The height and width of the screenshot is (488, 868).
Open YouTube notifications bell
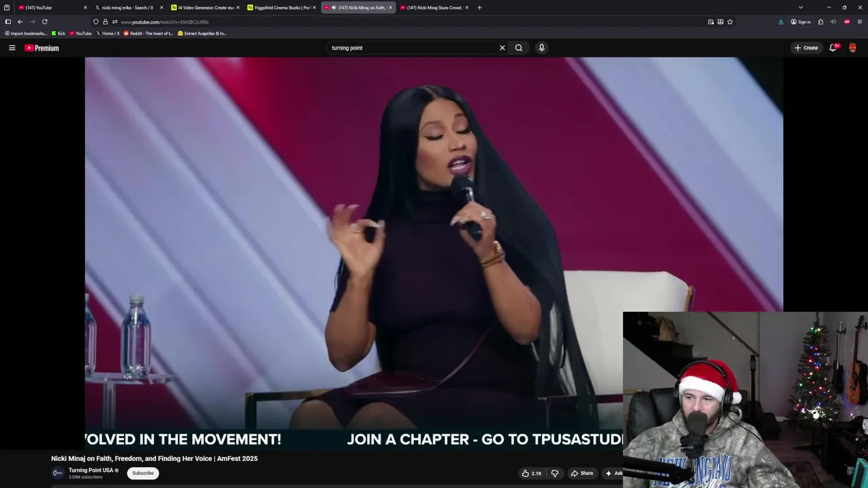[x=833, y=48]
